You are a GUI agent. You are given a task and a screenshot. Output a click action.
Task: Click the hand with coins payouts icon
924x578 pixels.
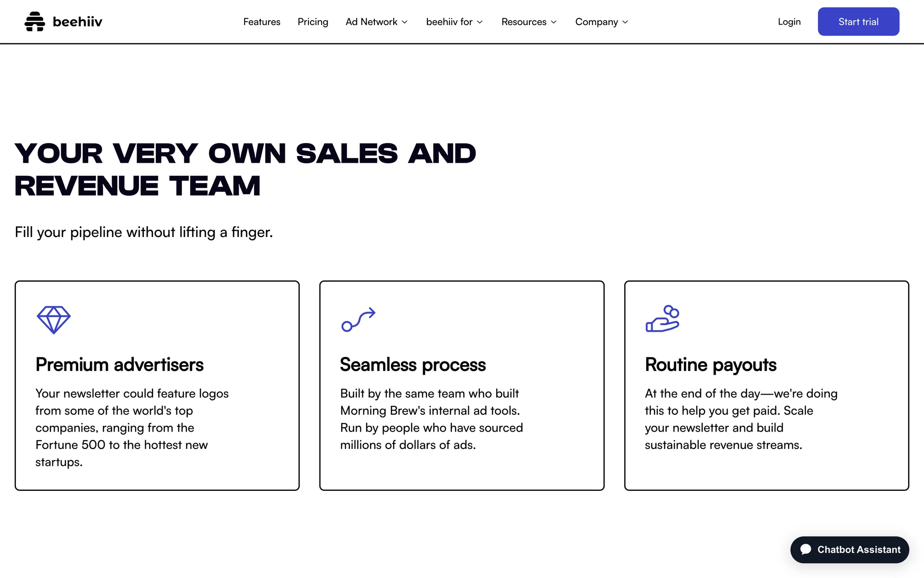click(x=662, y=318)
